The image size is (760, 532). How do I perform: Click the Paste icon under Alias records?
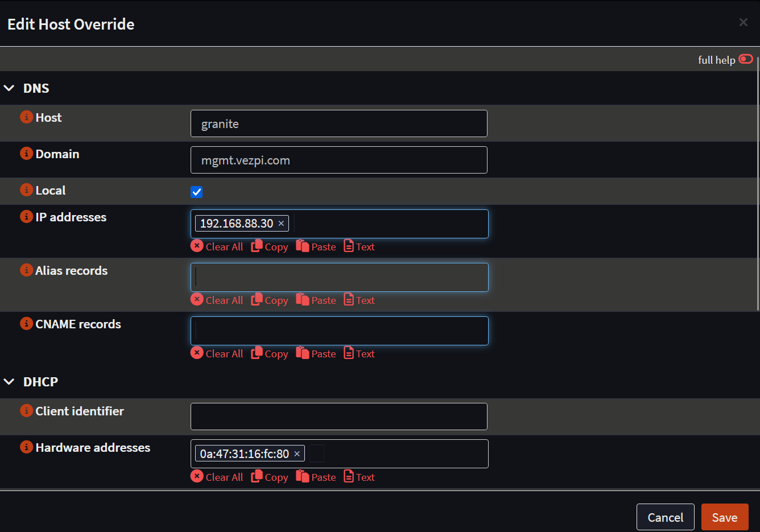click(x=302, y=299)
